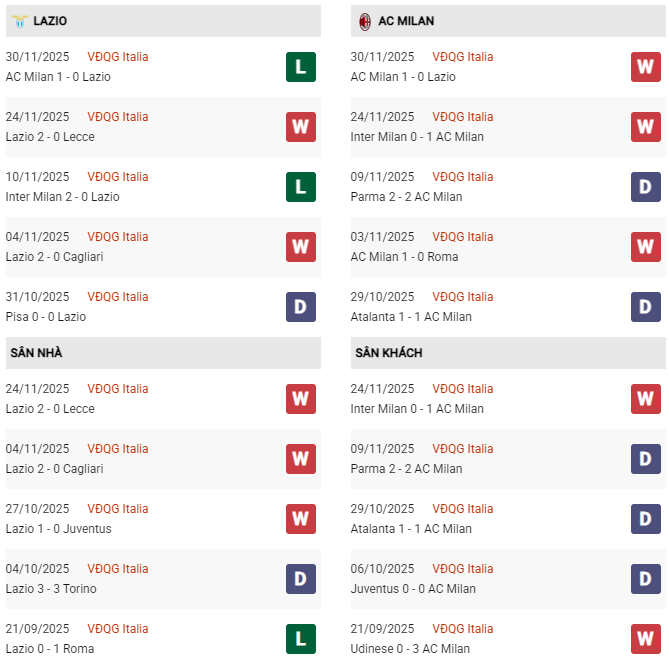Select the AC MILAN section header

click(406, 21)
